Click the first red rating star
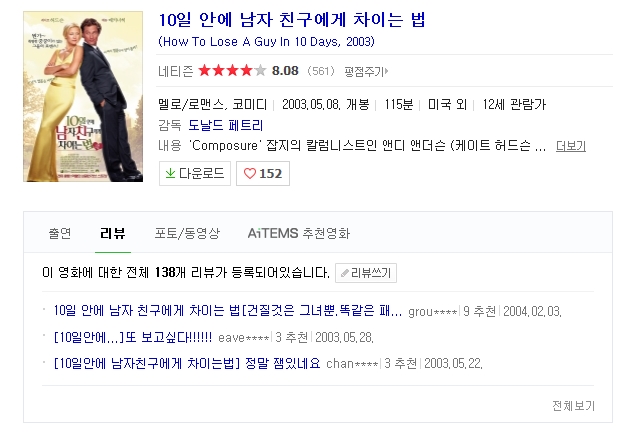The height and width of the screenshot is (433, 632). coord(205,71)
